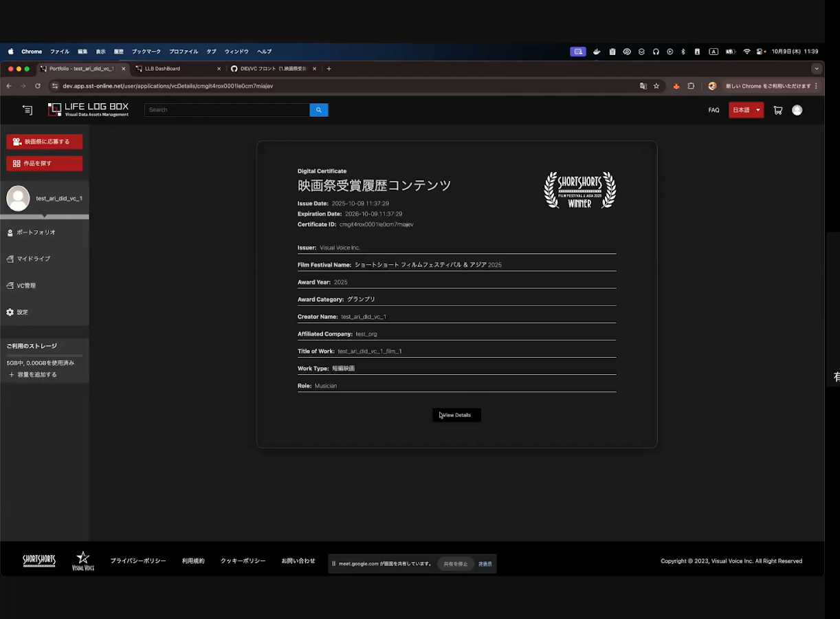Image resolution: width=840 pixels, height=619 pixels.
Task: Expand the Chrome tab search dropdown arrow
Action: pos(817,69)
